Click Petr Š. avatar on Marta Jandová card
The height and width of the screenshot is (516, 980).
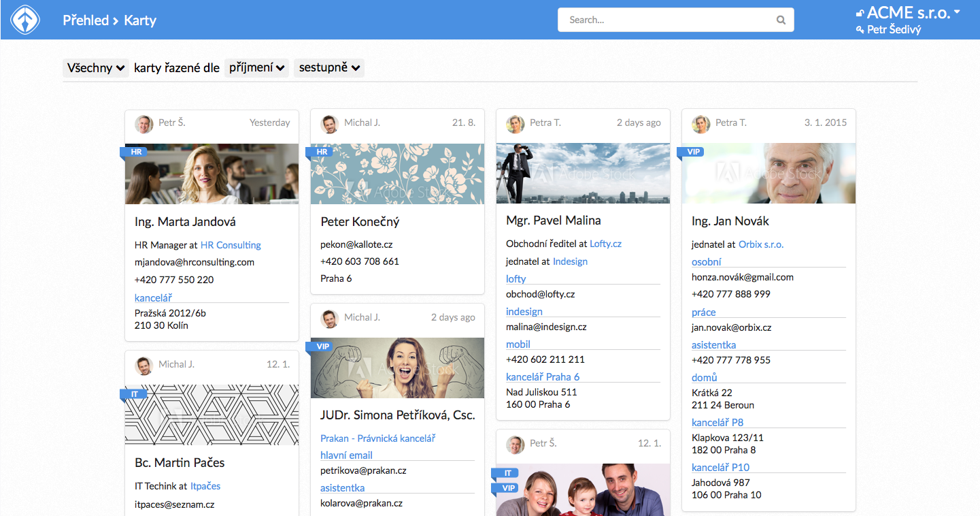(x=144, y=124)
